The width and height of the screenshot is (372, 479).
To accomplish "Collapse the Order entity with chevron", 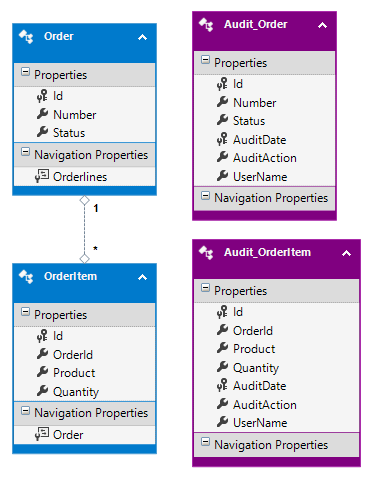I will tap(143, 37).
